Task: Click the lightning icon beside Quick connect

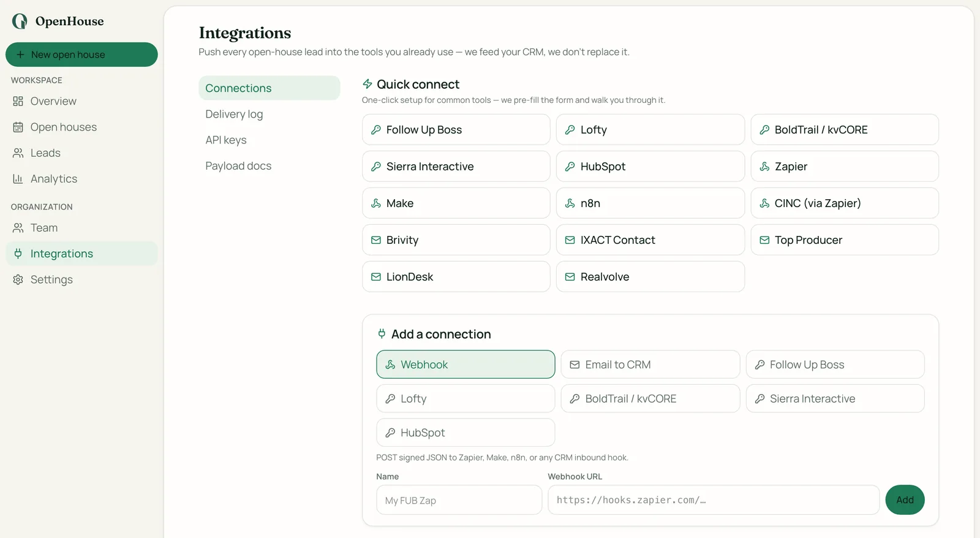Action: point(367,84)
